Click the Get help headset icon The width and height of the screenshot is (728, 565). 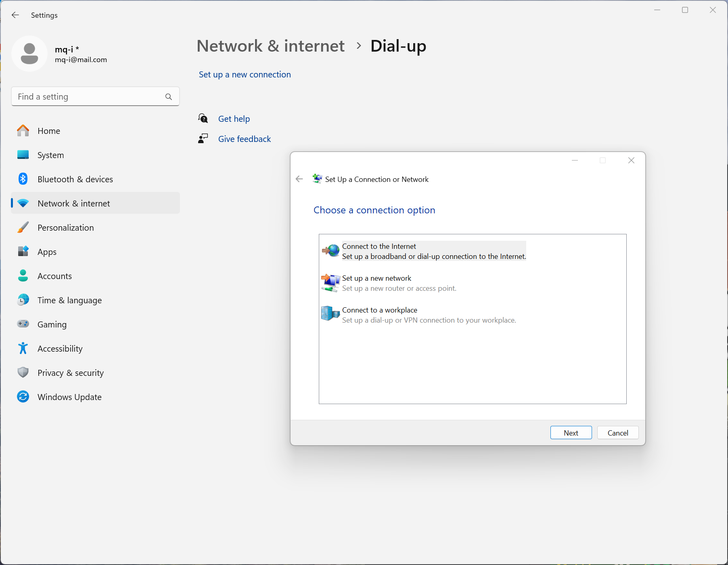point(203,119)
